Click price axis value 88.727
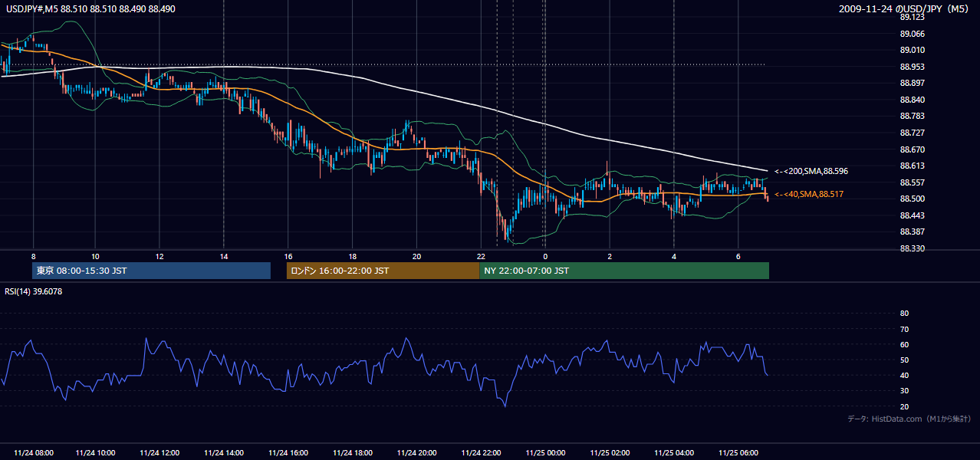This screenshot has width=980, height=460. [912, 133]
